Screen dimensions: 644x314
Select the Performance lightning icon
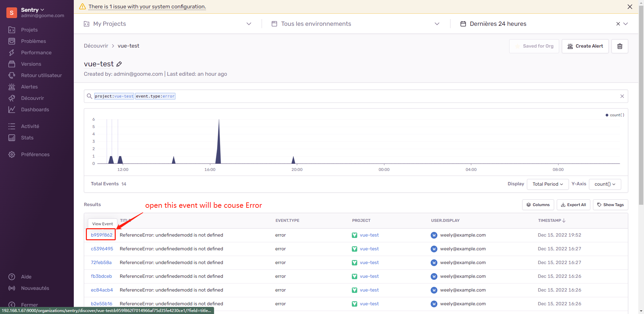pos(12,53)
